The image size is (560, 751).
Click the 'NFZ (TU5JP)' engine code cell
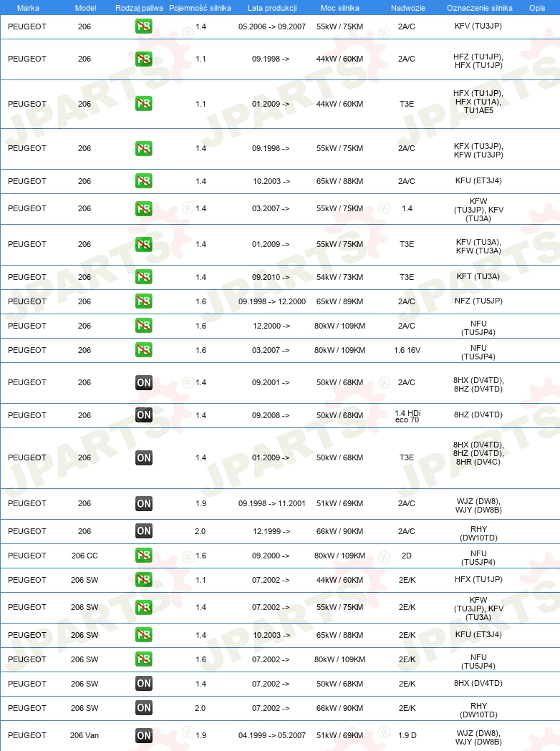478,301
